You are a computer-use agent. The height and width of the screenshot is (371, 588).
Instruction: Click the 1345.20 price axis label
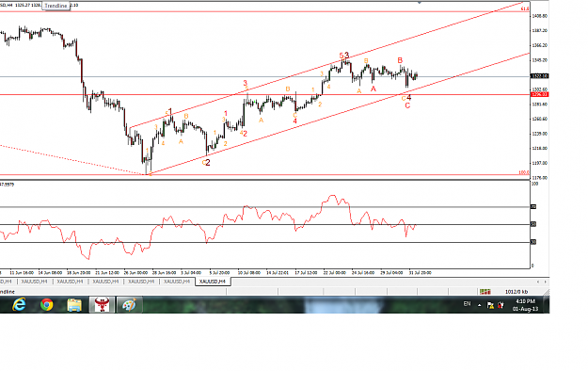pos(540,60)
